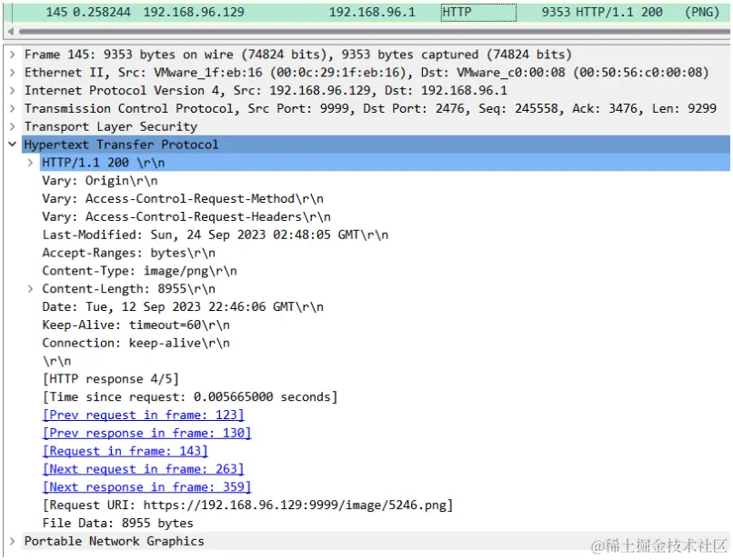Open link Prev request in frame: 123

coord(144,415)
